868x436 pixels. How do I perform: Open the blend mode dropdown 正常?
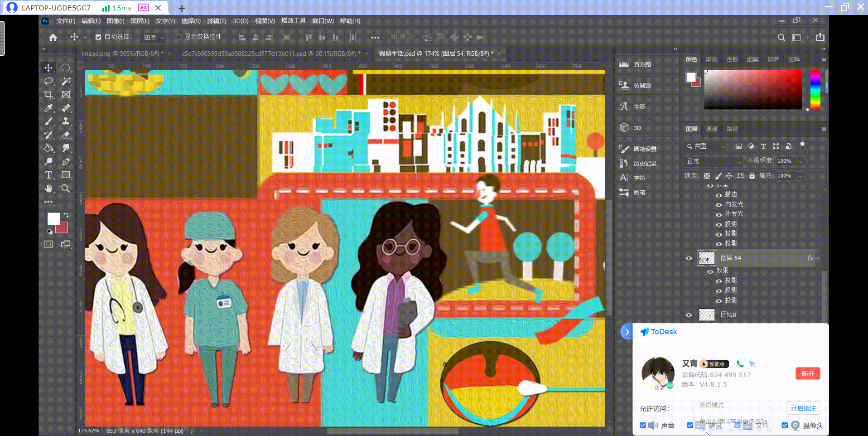(x=714, y=161)
